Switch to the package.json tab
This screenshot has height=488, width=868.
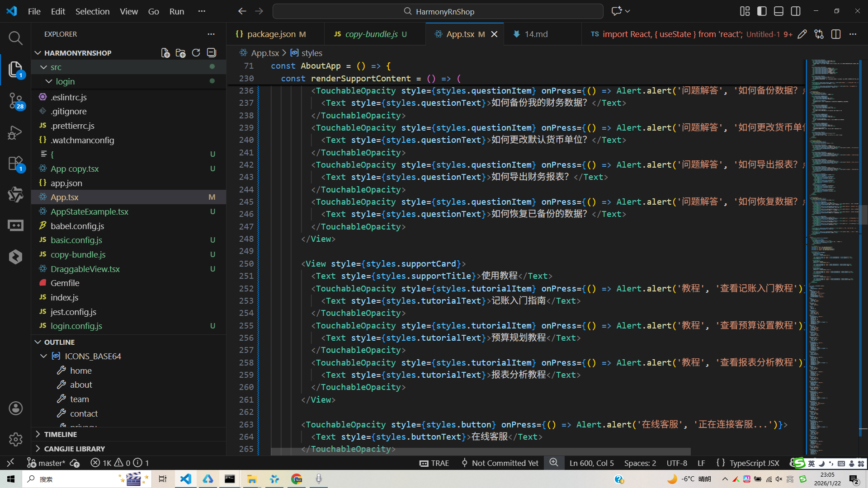tap(271, 34)
